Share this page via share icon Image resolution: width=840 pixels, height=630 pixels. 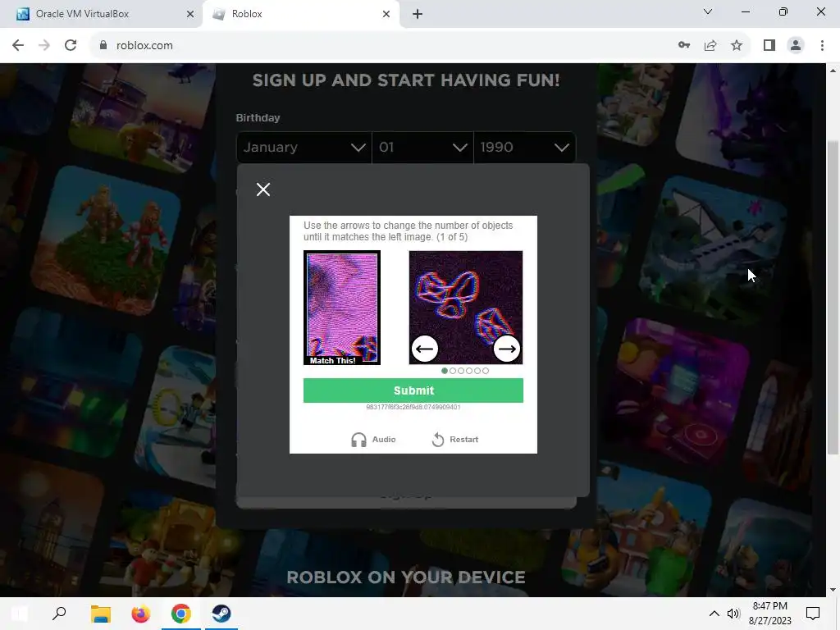pos(710,46)
